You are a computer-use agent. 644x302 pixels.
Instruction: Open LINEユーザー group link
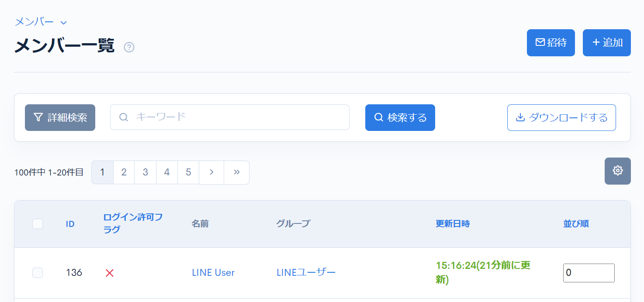(306, 273)
